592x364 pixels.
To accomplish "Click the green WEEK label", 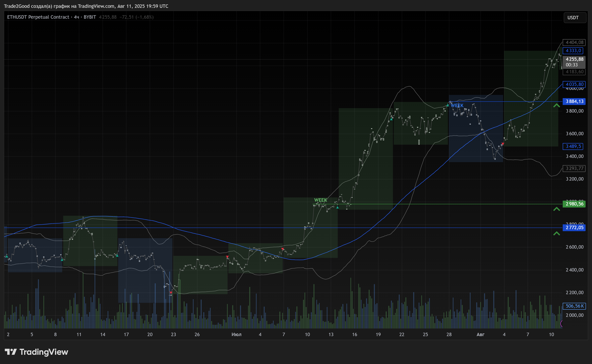I will tap(320, 200).
